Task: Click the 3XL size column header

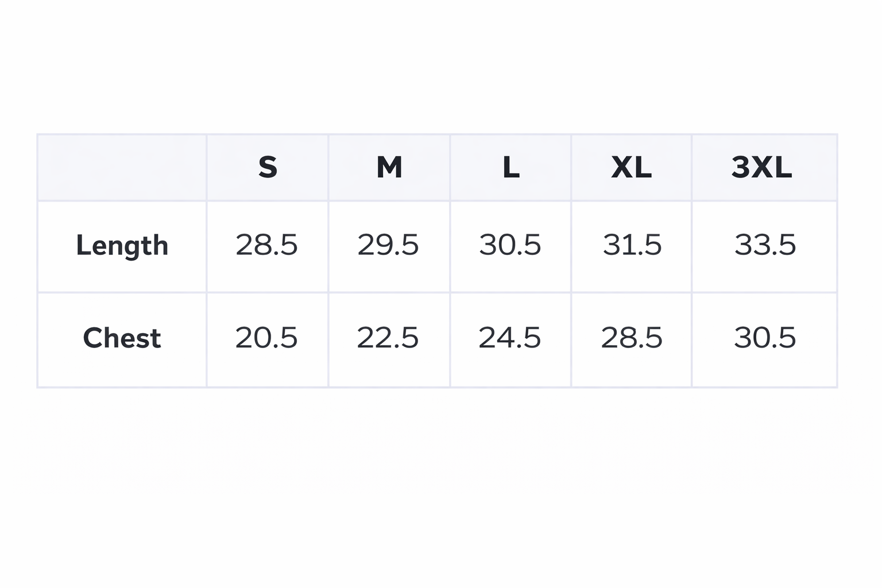Action: click(762, 168)
